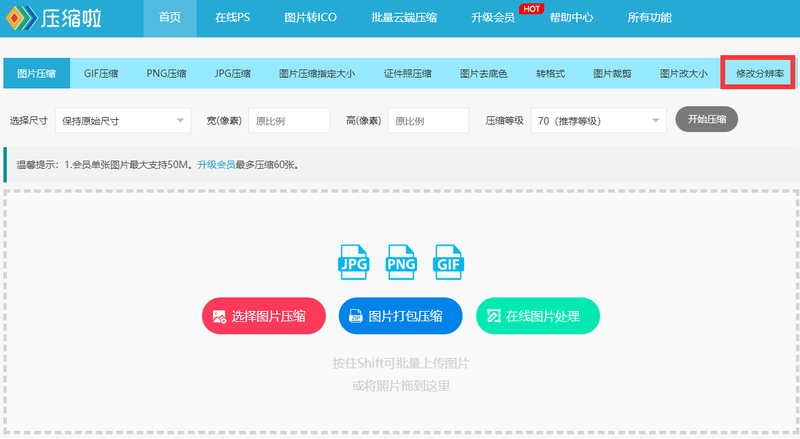Viewport: 800px width, 439px height.
Task: Open the 图片改大小 tab
Action: tap(684, 74)
